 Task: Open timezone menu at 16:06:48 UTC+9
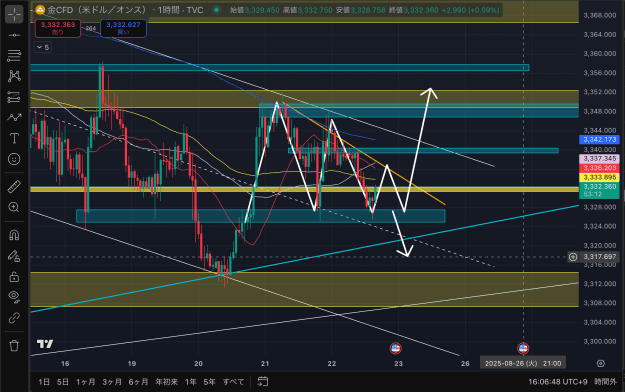558,382
